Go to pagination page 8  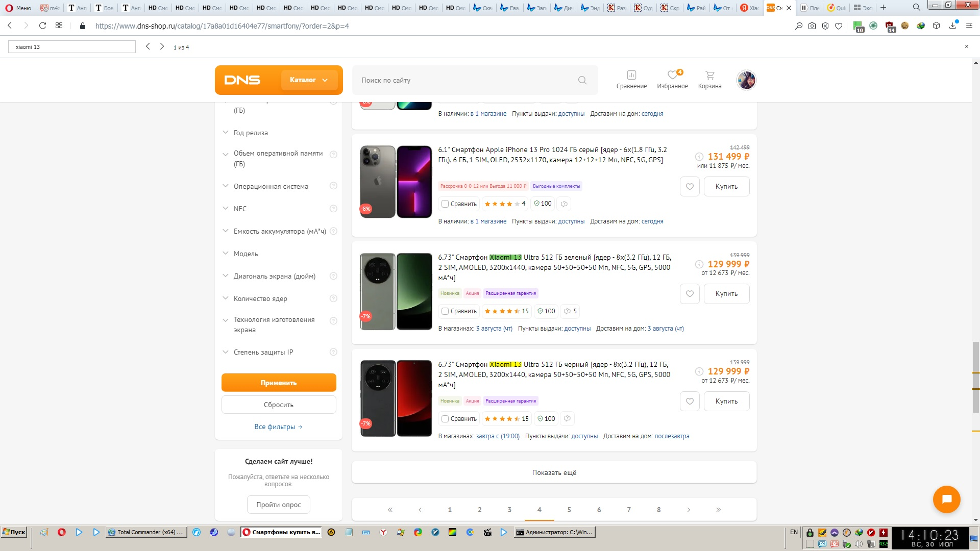658,509
